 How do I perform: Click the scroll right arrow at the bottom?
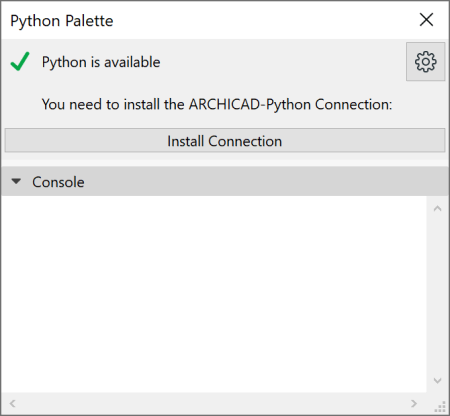(414, 403)
